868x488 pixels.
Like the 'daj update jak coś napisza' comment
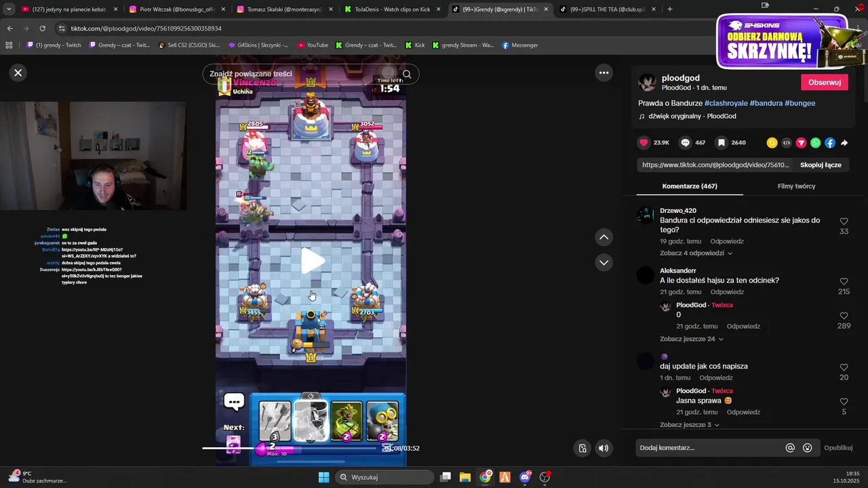[844, 367]
